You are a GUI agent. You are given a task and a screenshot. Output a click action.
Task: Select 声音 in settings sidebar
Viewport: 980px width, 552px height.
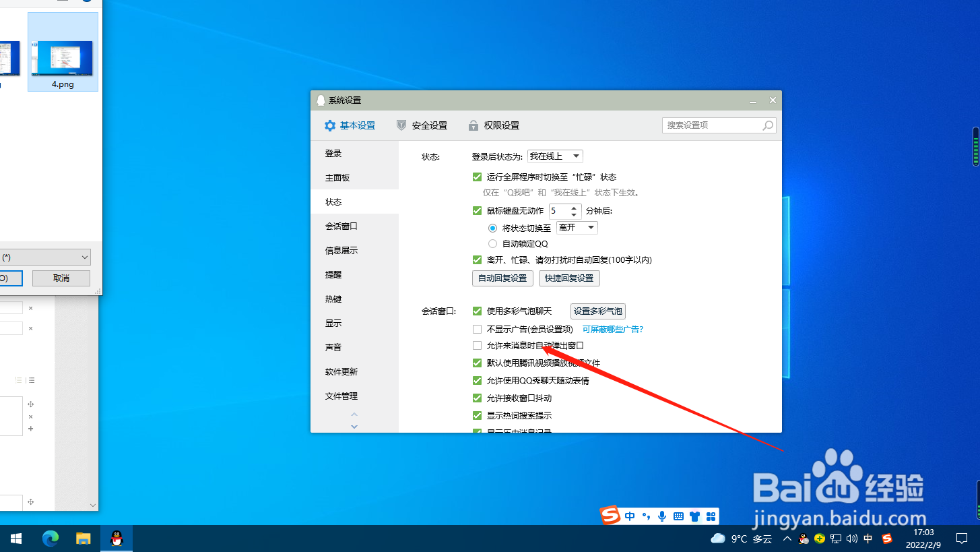[354, 348]
